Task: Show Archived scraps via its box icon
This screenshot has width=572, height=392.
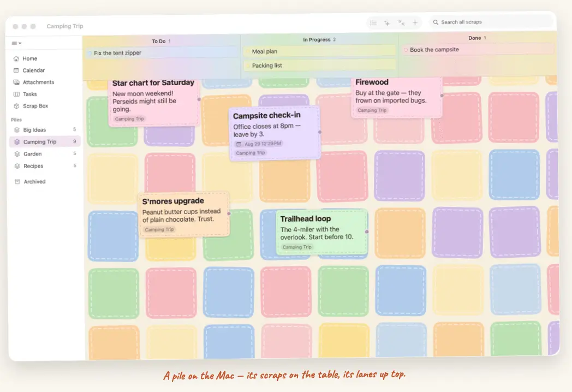Action: 17,182
